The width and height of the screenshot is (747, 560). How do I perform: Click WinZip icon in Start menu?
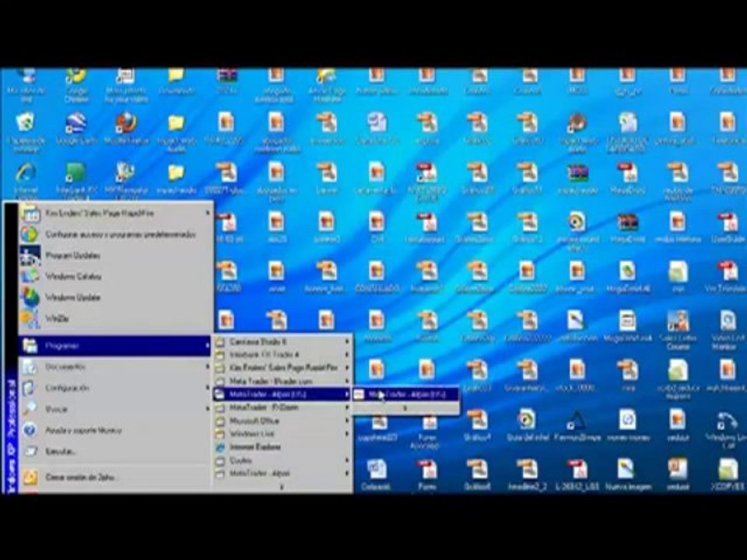30,318
